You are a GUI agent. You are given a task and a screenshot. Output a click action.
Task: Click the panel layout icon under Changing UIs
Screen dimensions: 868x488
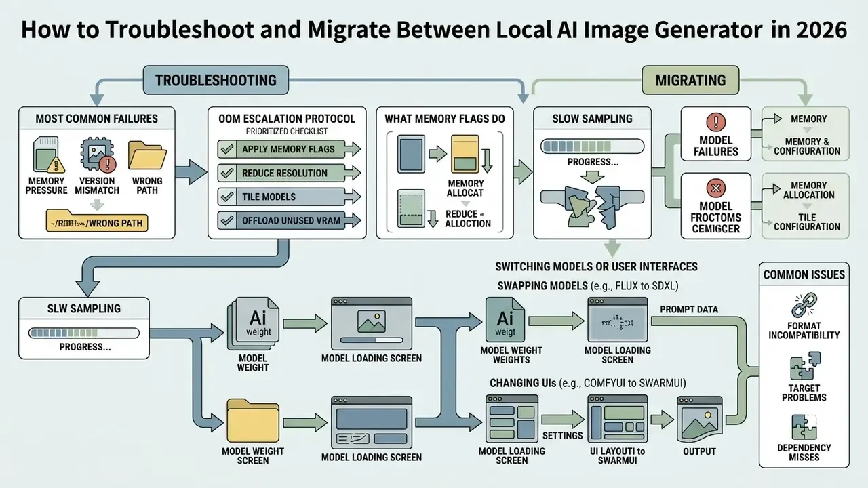(512, 420)
